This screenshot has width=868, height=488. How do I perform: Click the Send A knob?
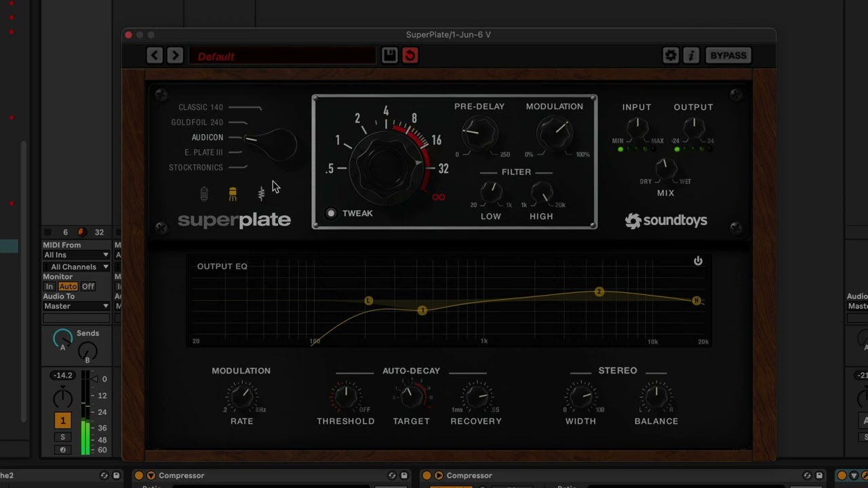click(x=62, y=338)
